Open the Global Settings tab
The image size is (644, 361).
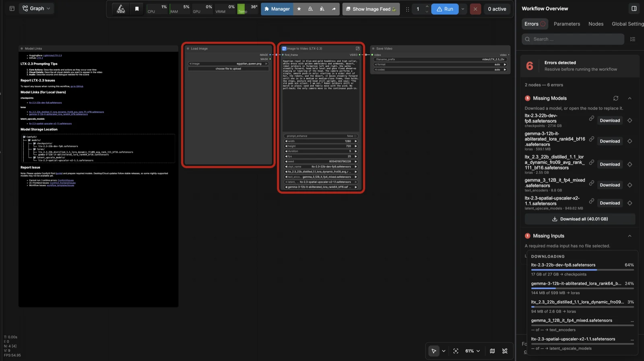pos(627,24)
